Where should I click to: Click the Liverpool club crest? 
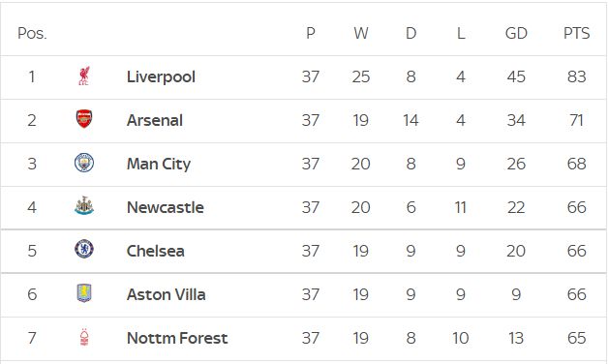[84, 76]
